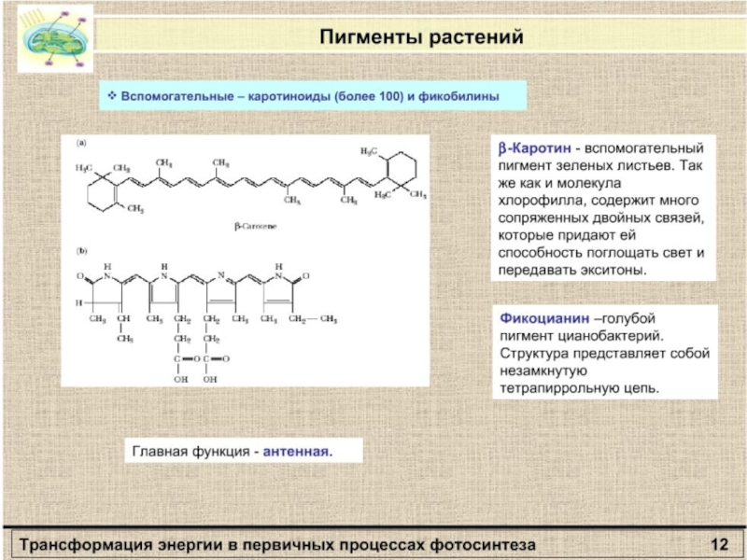Select the slide title "Пигменты растений"

click(x=422, y=36)
